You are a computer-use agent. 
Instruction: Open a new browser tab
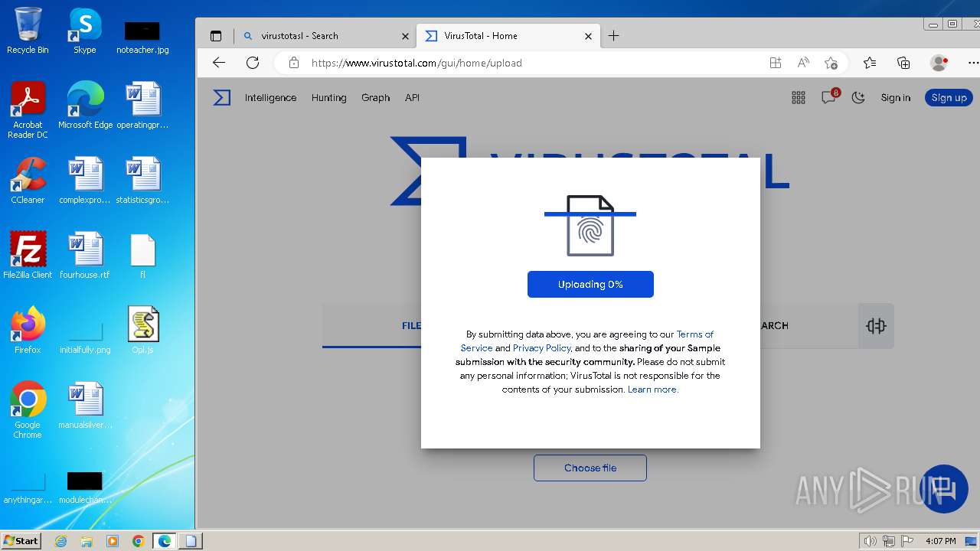614,36
